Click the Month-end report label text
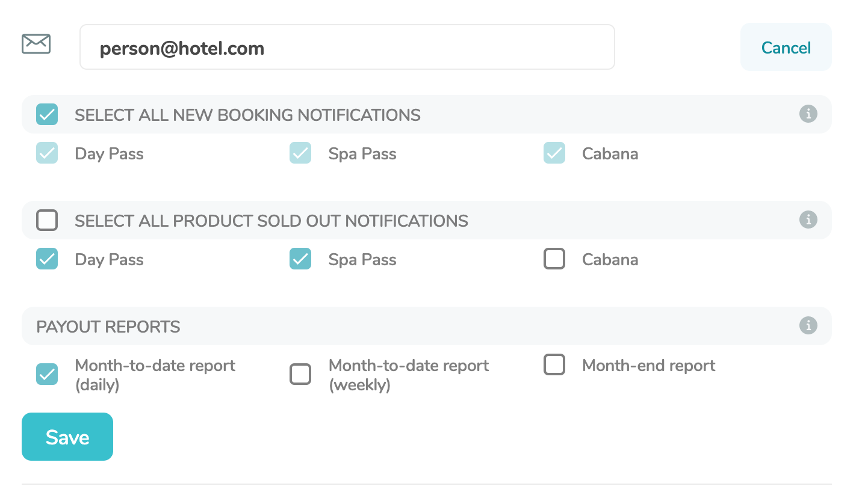The width and height of the screenshot is (862, 504). click(648, 366)
